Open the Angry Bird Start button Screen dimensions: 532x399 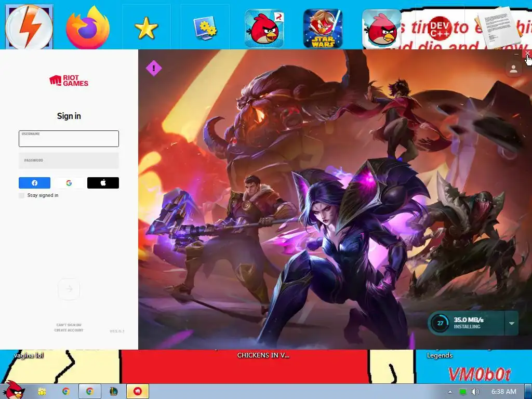coord(14,390)
